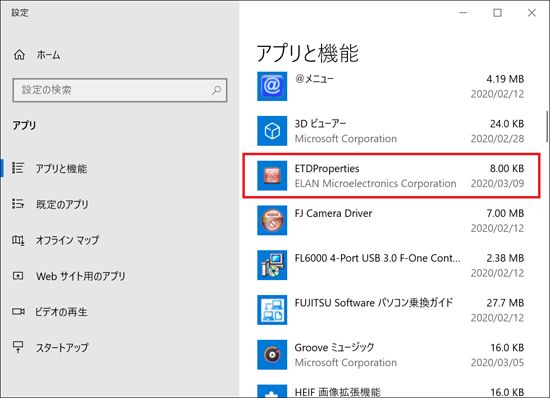Image resolution: width=550 pixels, height=398 pixels.
Task: Close the 設定 window
Action: pyautogui.click(x=531, y=13)
